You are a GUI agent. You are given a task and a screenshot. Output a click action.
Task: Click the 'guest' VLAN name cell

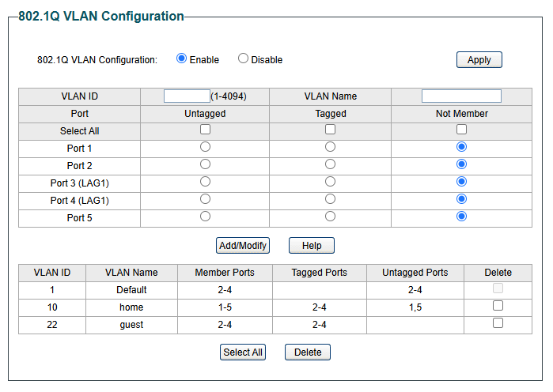tap(131, 325)
